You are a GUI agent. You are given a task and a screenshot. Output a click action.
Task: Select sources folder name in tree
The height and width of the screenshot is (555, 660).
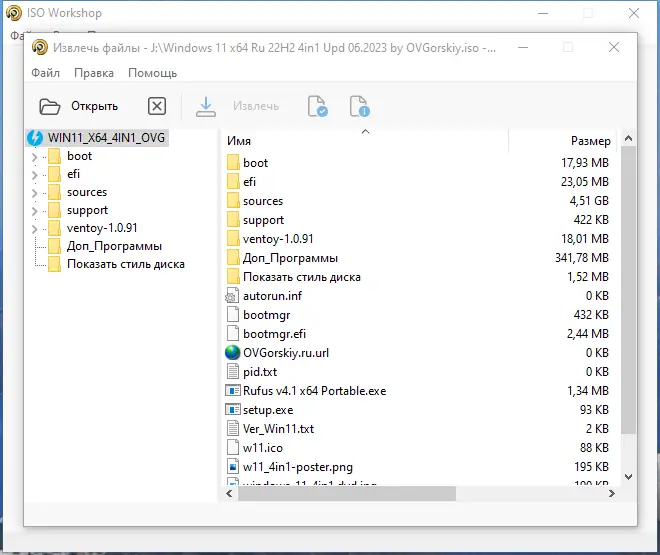pyautogui.click(x=87, y=192)
